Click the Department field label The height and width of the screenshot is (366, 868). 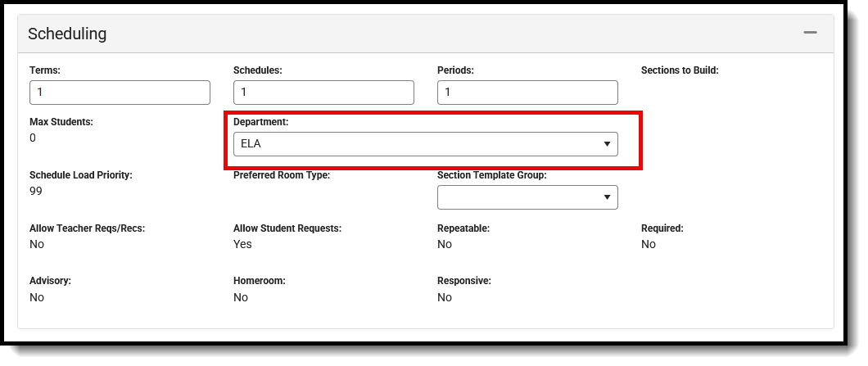click(x=262, y=121)
